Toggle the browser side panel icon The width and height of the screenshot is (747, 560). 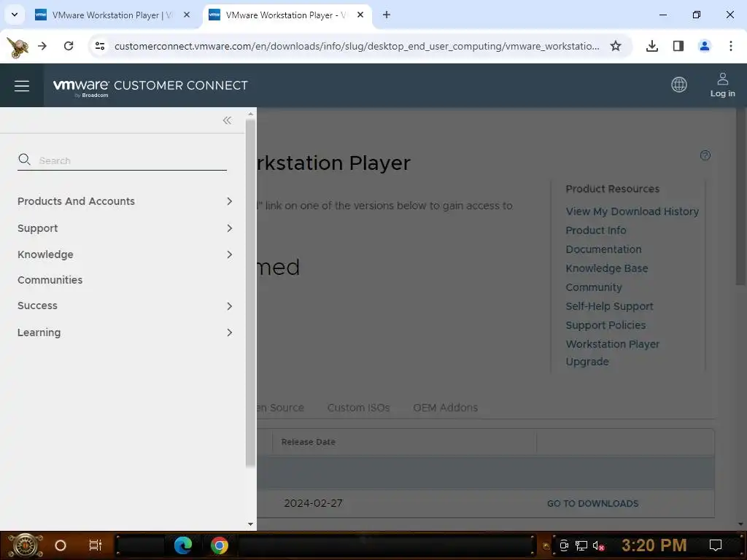(x=678, y=46)
